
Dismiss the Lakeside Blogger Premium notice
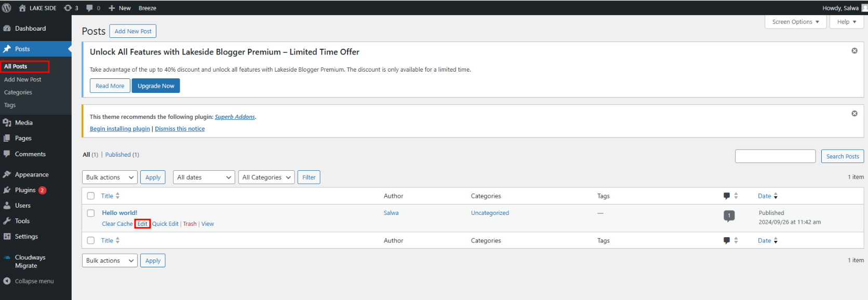(854, 51)
